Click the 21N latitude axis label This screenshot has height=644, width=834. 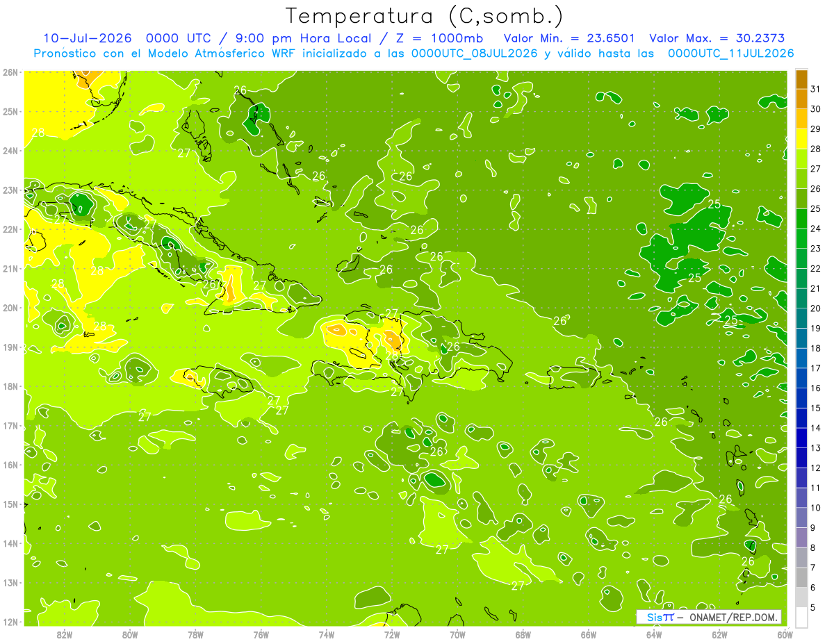[x=10, y=268]
